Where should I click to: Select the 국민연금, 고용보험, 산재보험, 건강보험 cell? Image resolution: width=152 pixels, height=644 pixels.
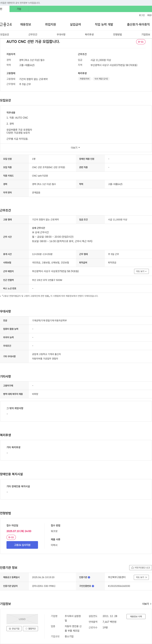coord(50,263)
